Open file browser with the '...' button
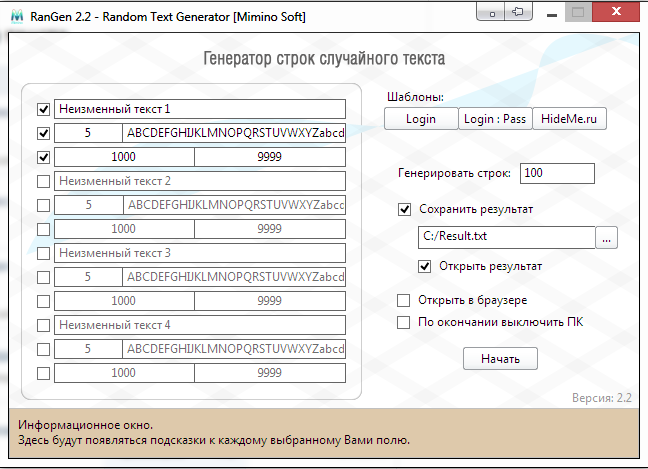This screenshot has height=469, width=648. click(x=607, y=238)
